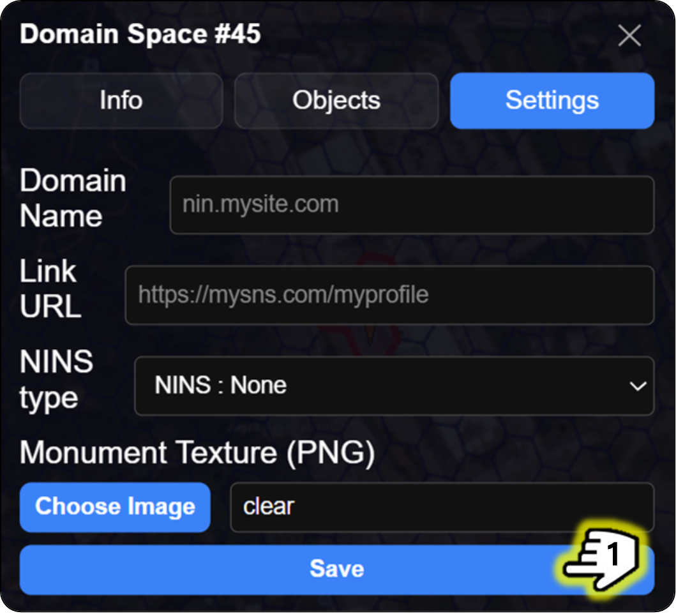Click the Monument Texture (PNG) heading

click(x=197, y=453)
